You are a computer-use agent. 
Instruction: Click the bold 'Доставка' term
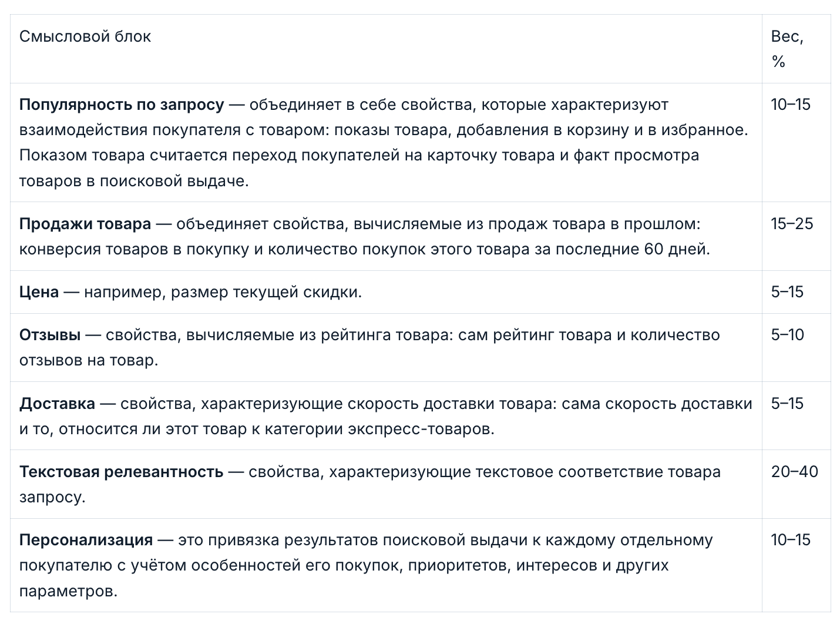pyautogui.click(x=57, y=404)
